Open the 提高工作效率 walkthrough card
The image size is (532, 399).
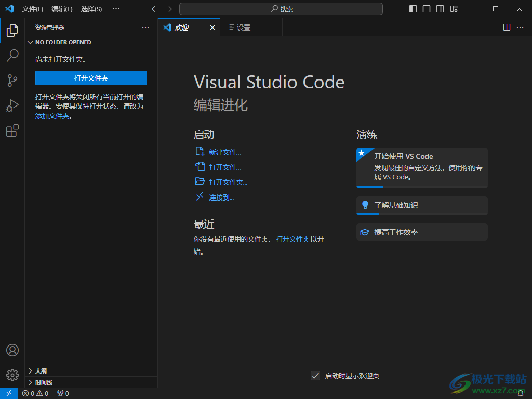[x=422, y=232]
